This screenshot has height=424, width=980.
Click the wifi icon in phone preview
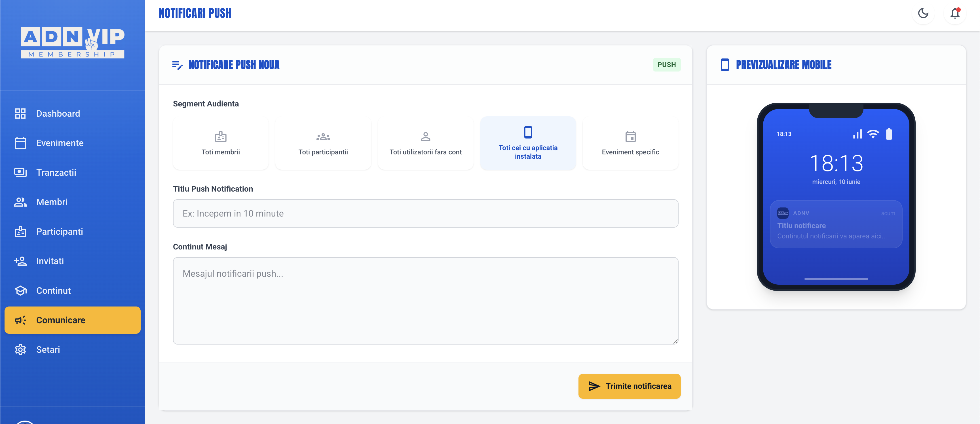(873, 134)
